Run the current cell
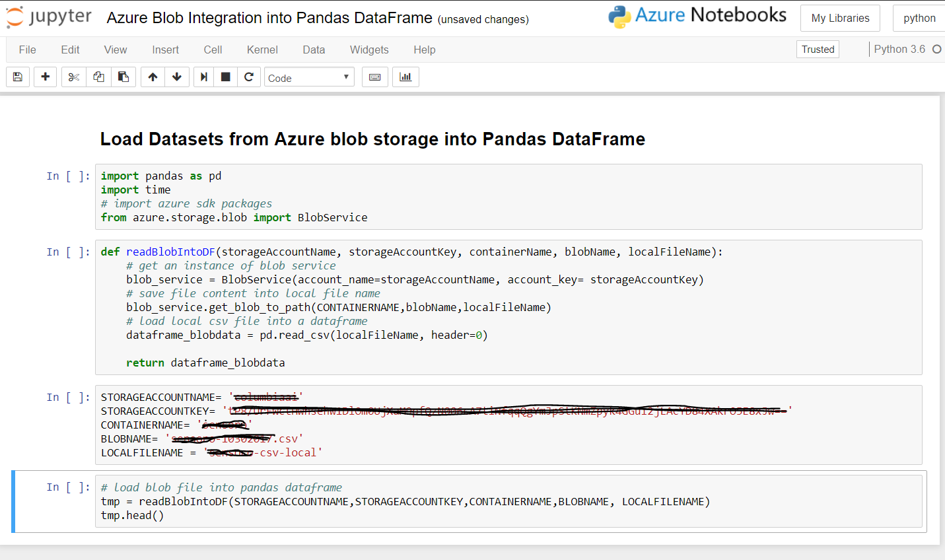 click(x=204, y=77)
